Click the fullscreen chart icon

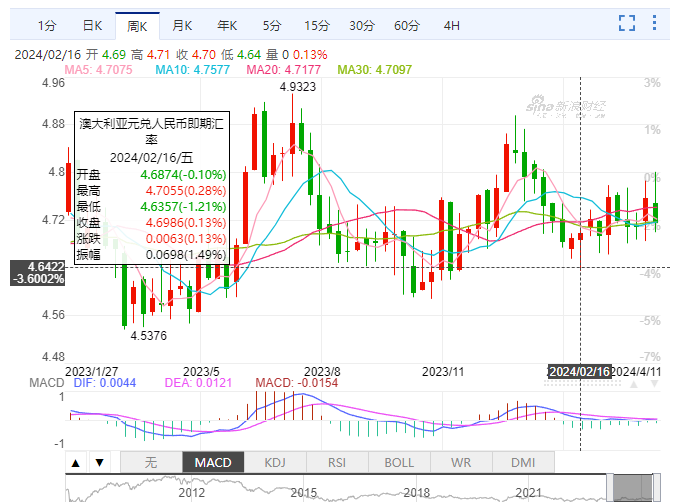point(627,24)
